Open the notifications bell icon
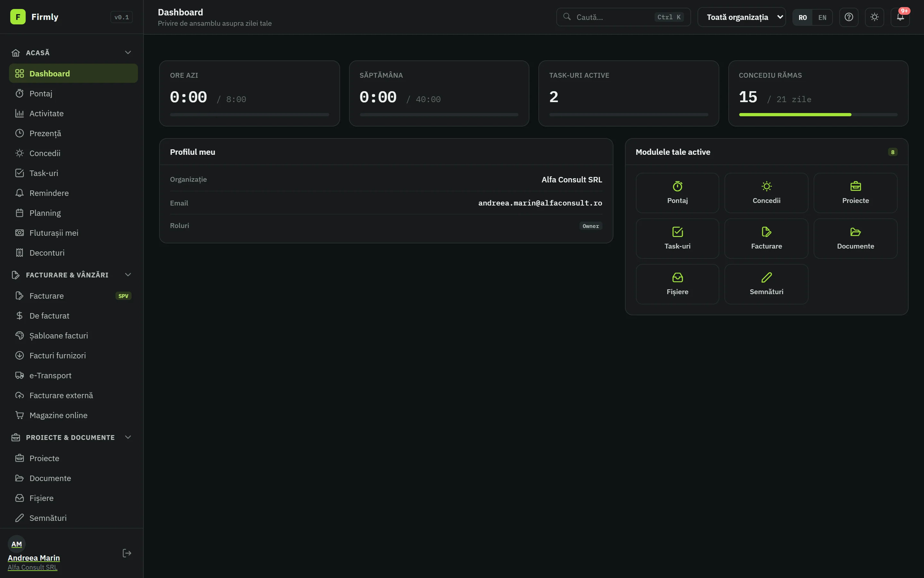 900,17
